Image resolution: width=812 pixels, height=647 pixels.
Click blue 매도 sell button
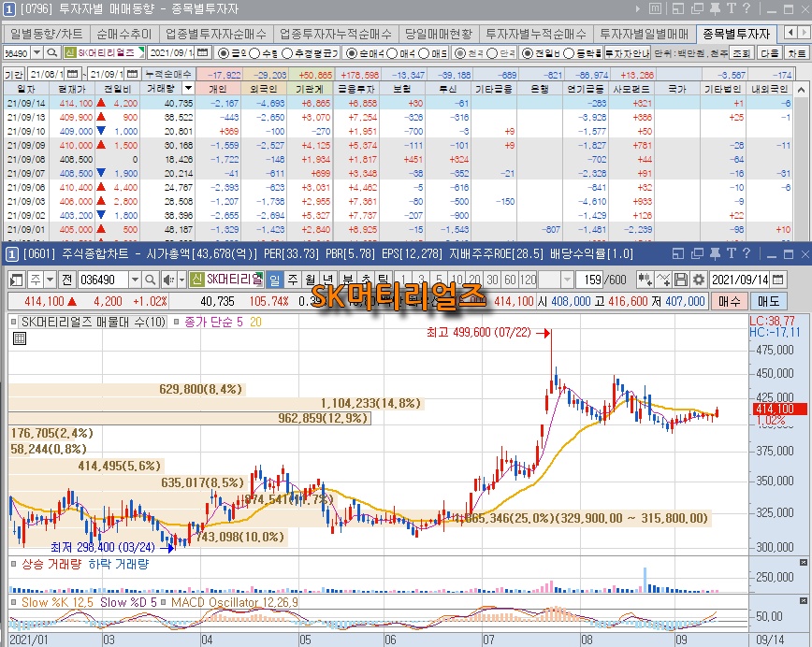point(769,301)
